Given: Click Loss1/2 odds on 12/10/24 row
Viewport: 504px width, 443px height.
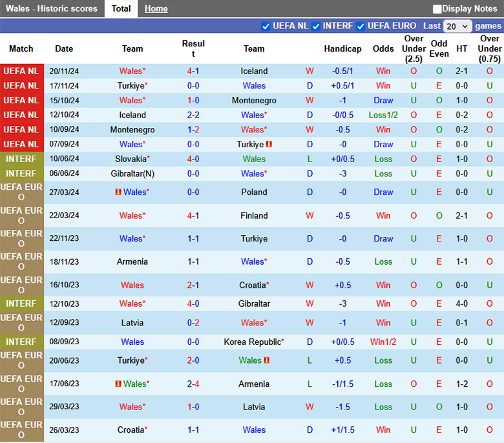Looking at the screenshot, I should [x=383, y=115].
